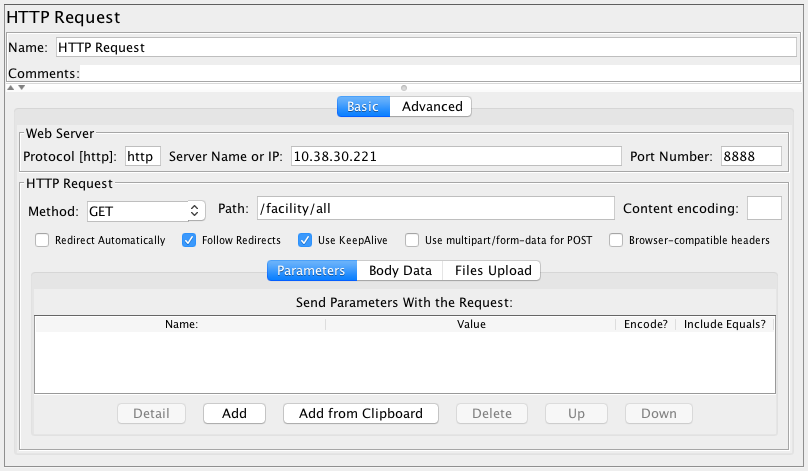Click the Include Equals? column header
This screenshot has height=471, width=808.
[x=725, y=324]
